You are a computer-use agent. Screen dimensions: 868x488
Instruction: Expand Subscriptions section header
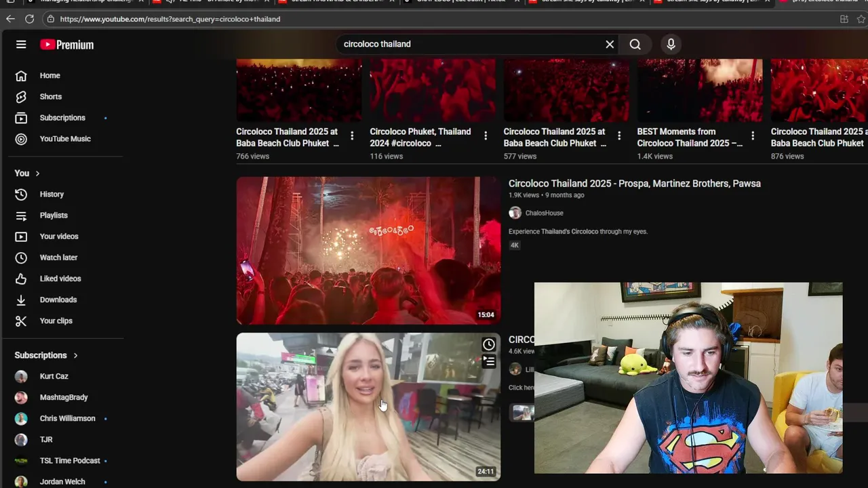(46, 355)
